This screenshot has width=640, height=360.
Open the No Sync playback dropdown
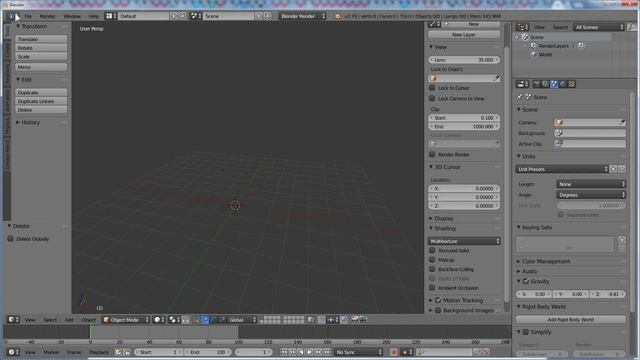tap(358, 352)
